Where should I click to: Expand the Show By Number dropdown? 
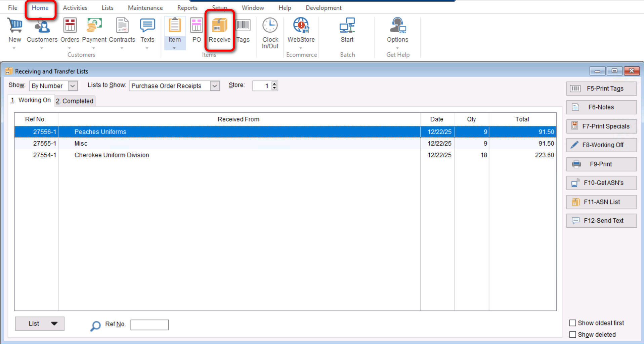click(73, 86)
